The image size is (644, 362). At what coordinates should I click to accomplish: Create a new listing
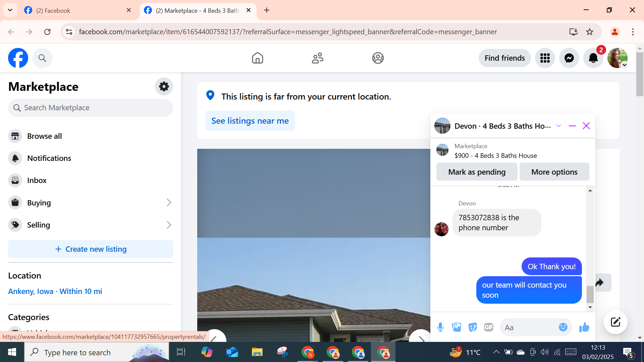pos(91,249)
